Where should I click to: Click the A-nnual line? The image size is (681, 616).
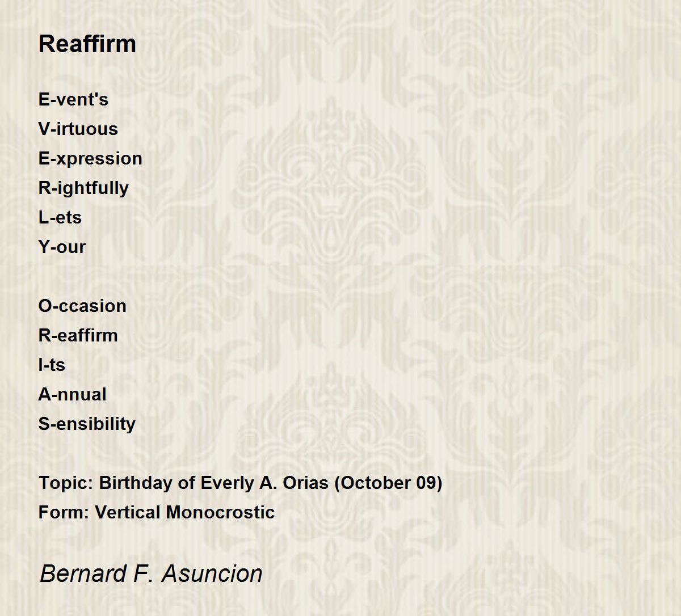click(72, 394)
